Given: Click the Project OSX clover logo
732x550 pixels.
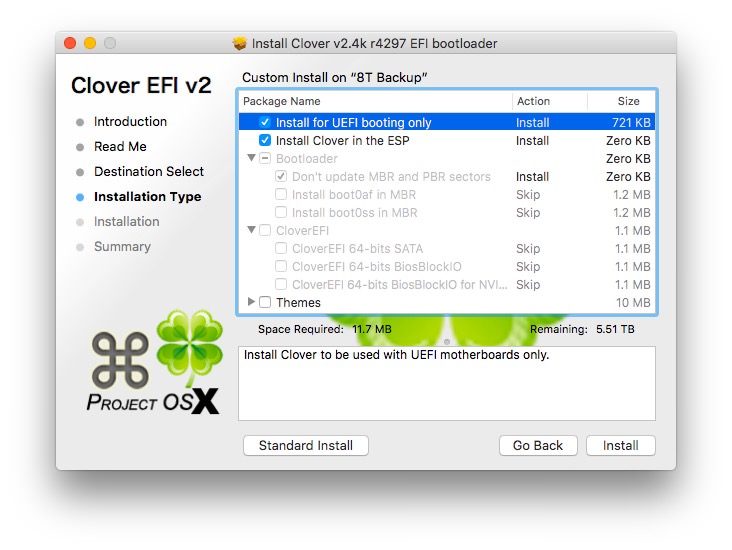Looking at the screenshot, I should 154,362.
